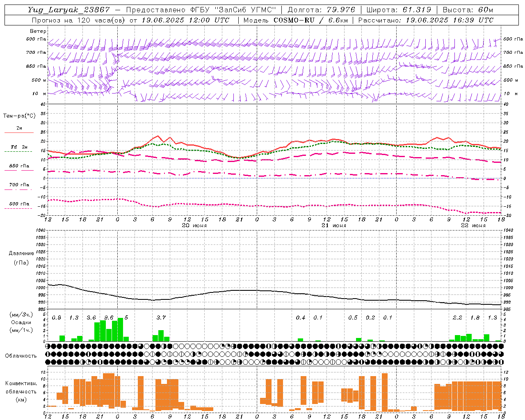Click the 700 гПа temperature legend entry
525x420 pixels.
tap(19, 185)
